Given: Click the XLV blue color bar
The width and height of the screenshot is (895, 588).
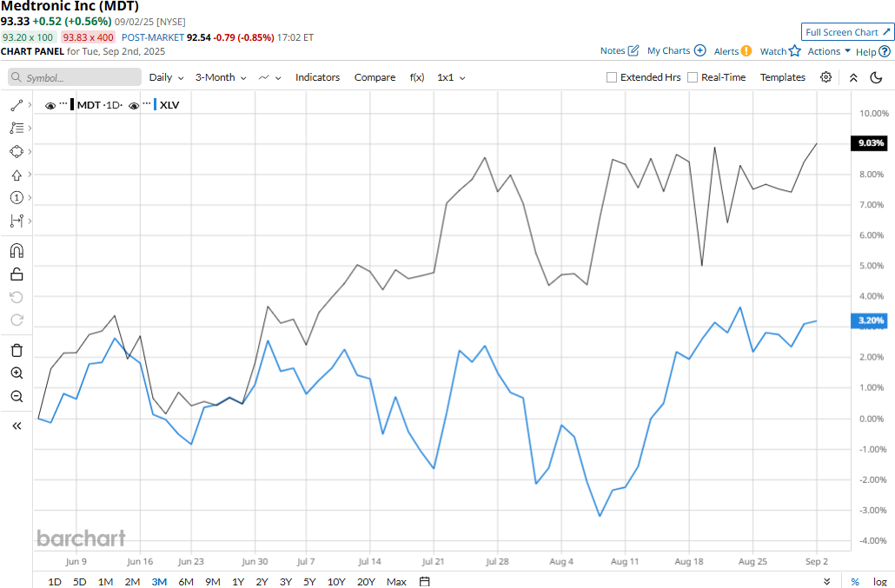Looking at the screenshot, I should click(155, 105).
